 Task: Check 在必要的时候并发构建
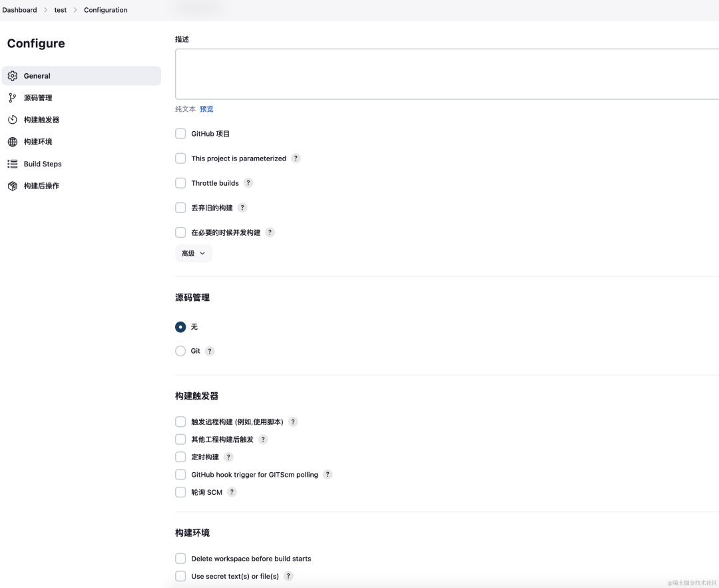click(180, 232)
